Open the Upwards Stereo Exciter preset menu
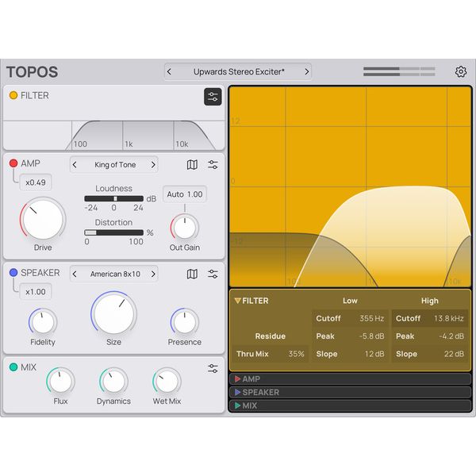 [238, 72]
